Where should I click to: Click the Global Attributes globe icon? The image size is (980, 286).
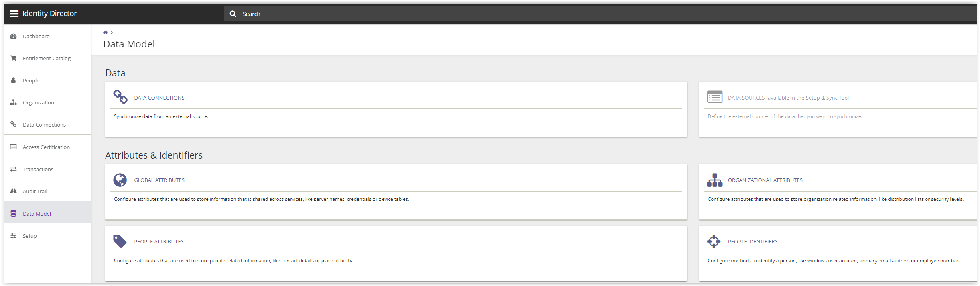click(120, 180)
